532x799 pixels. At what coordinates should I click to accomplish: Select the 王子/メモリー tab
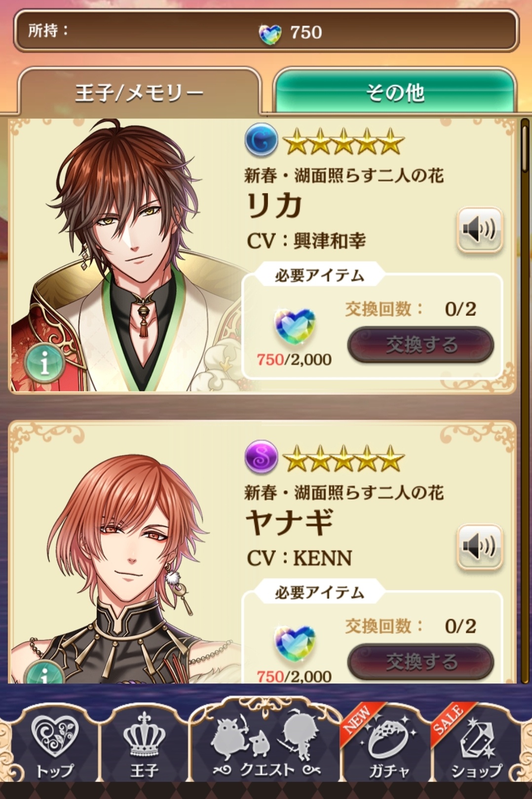139,92
